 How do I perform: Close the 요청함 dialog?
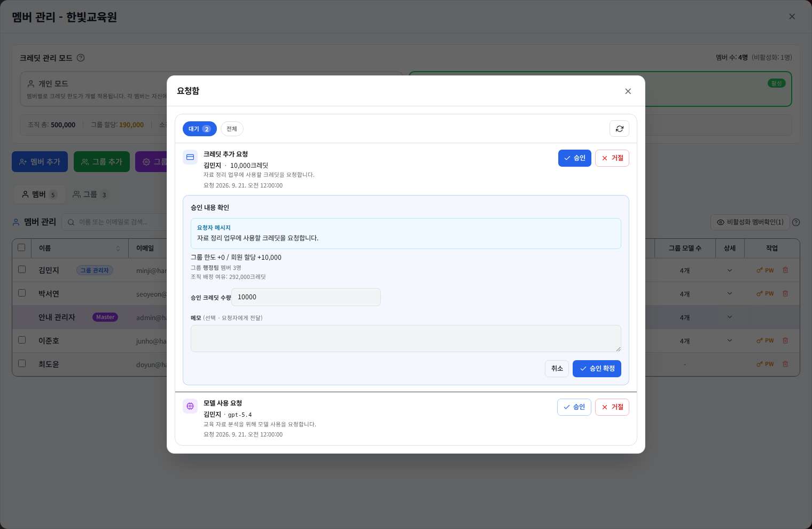click(628, 91)
